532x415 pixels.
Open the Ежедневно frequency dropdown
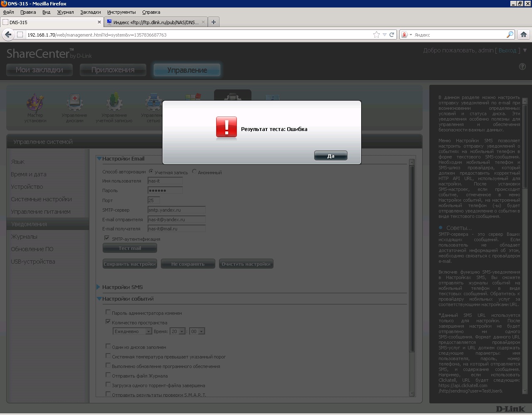click(x=133, y=331)
